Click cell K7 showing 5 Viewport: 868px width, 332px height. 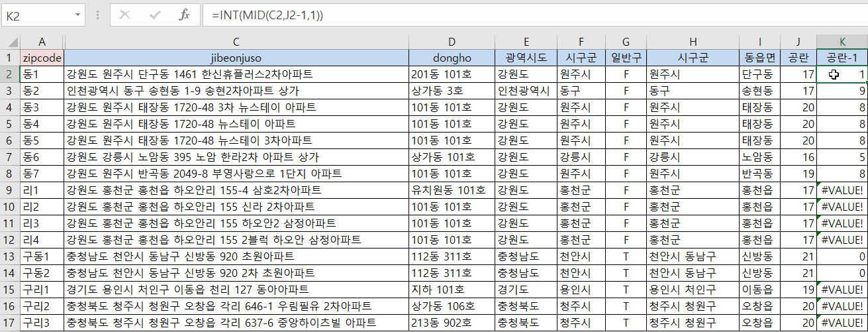pyautogui.click(x=842, y=157)
